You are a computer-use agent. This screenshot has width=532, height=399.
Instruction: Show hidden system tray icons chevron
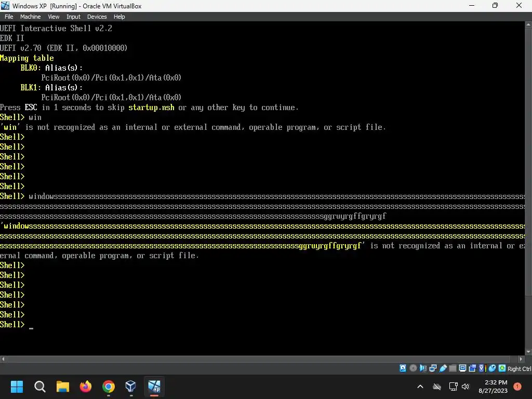(420, 387)
